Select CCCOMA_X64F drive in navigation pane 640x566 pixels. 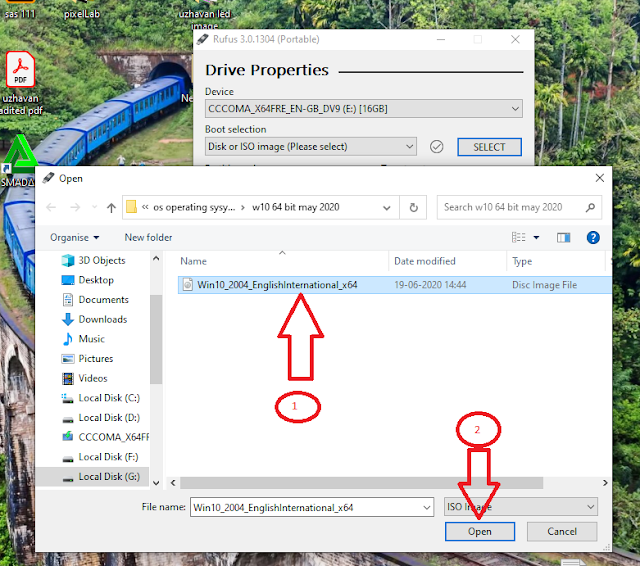click(x=113, y=437)
